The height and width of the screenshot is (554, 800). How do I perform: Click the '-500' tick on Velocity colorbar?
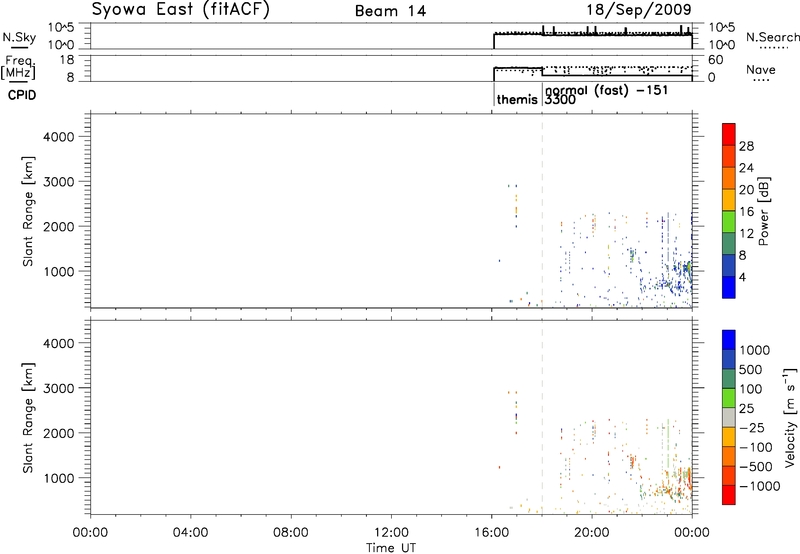pos(756,467)
